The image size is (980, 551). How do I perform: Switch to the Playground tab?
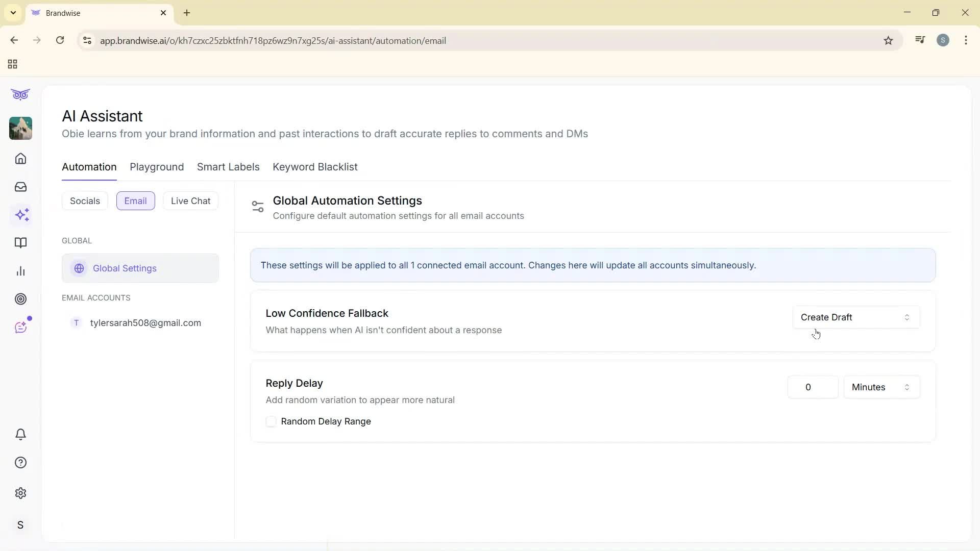[157, 167]
